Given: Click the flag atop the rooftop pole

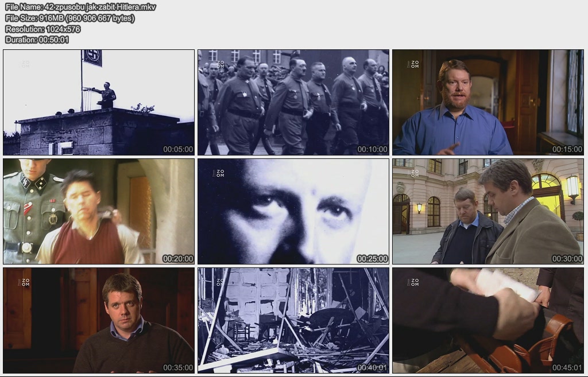Looking at the screenshot, I should click(92, 57).
